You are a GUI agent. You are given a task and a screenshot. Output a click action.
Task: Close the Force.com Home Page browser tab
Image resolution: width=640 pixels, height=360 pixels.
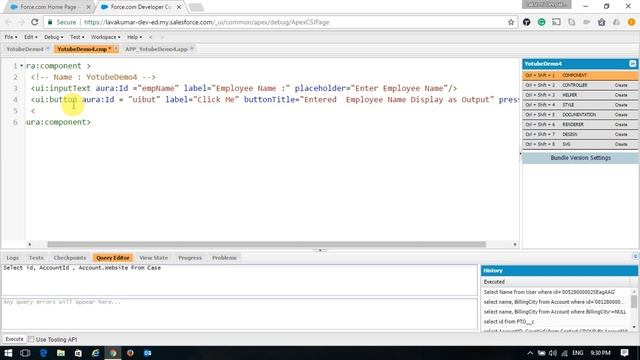88,7
